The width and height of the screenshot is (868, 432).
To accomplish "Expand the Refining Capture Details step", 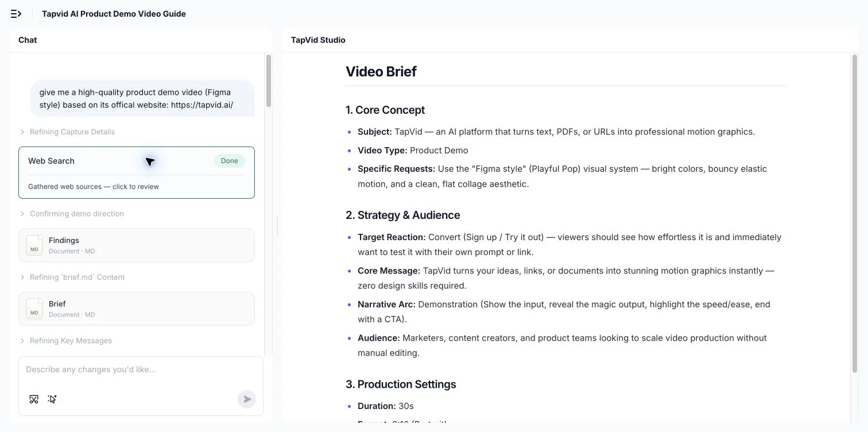I will pos(67,132).
